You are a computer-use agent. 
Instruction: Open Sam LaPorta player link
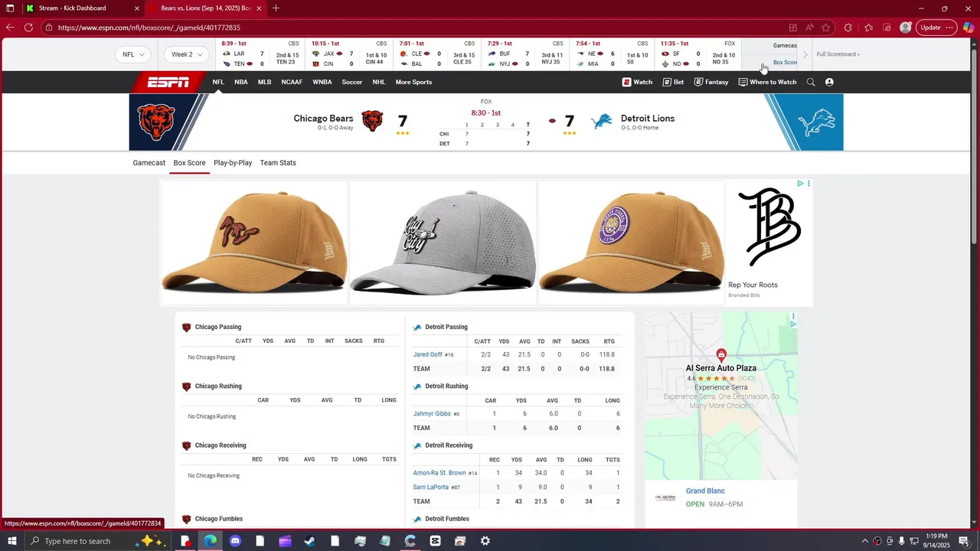(431, 487)
